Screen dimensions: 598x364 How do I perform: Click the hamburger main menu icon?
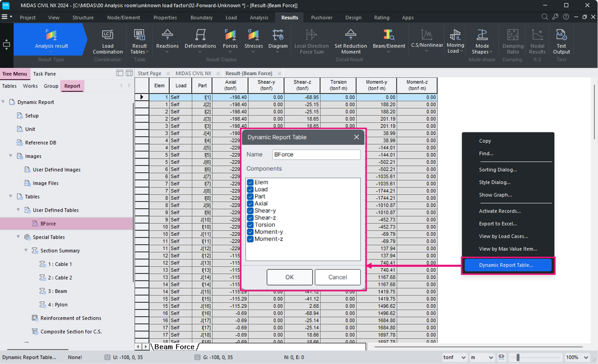click(x=5, y=17)
